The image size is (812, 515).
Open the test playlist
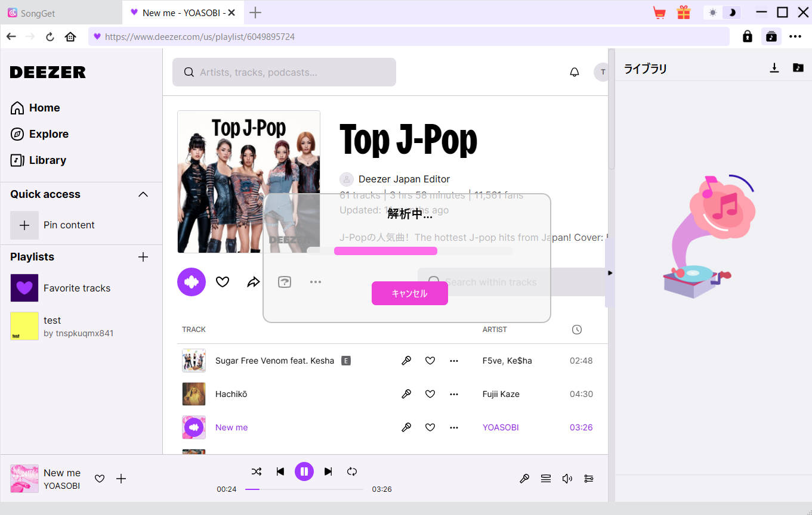point(61,326)
